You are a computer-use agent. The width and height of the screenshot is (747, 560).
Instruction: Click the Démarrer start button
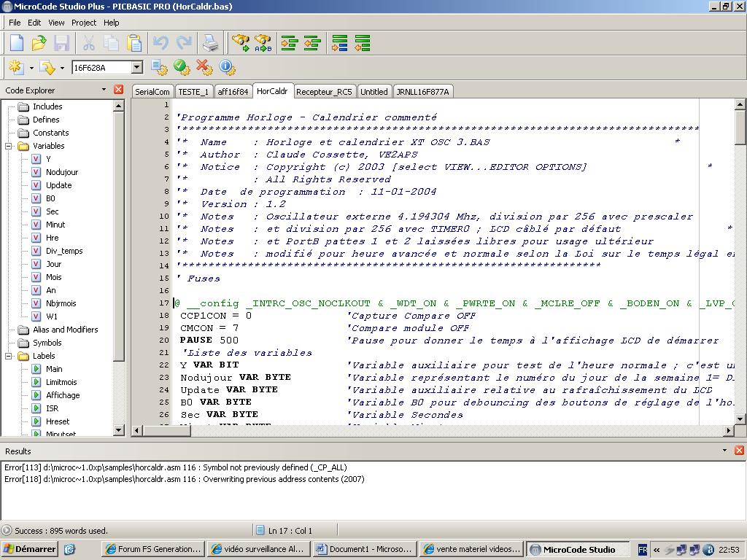coord(30,549)
